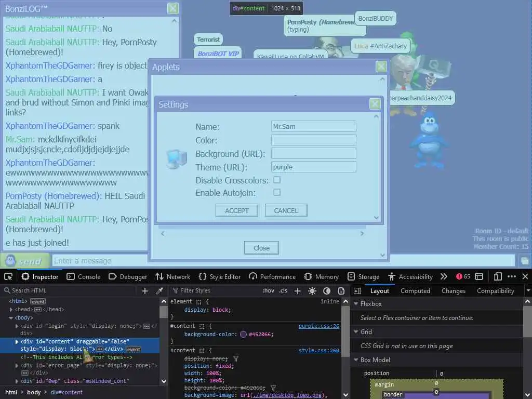
Task: Click the Theme (URL) field with purple
Action: 313,167
